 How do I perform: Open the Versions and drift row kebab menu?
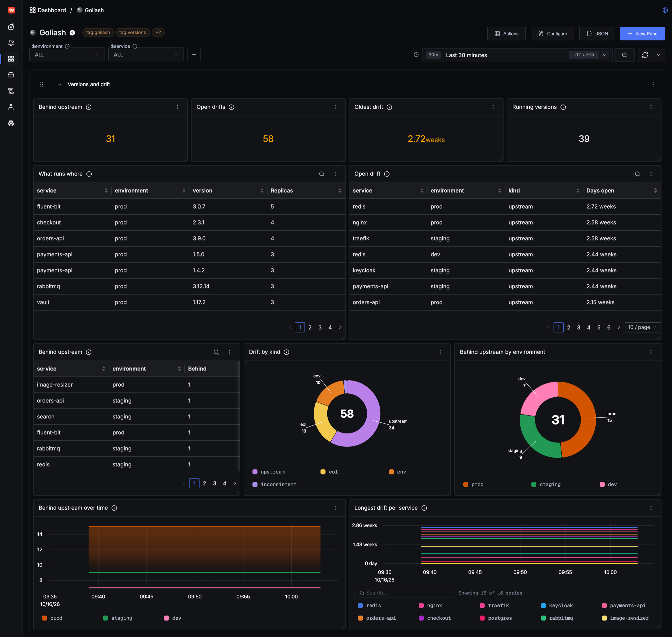click(x=653, y=85)
